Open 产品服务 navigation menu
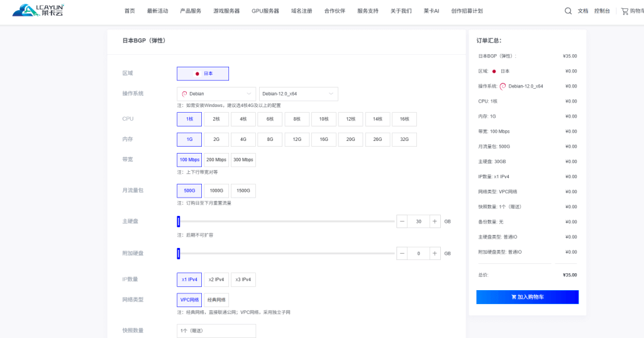This screenshot has height=338, width=644. tap(191, 11)
